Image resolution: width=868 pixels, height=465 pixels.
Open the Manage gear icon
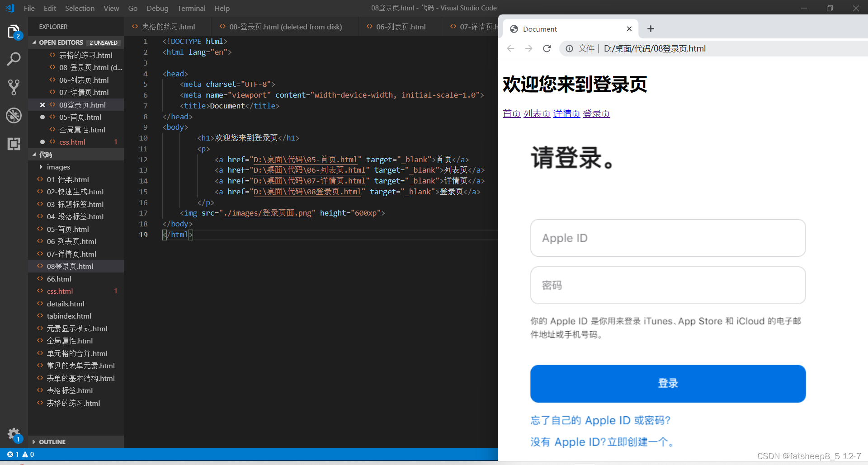click(14, 435)
